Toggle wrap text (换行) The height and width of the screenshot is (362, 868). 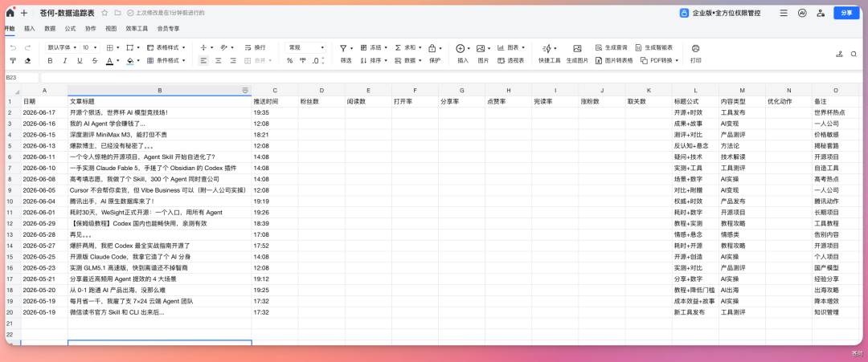(256, 48)
